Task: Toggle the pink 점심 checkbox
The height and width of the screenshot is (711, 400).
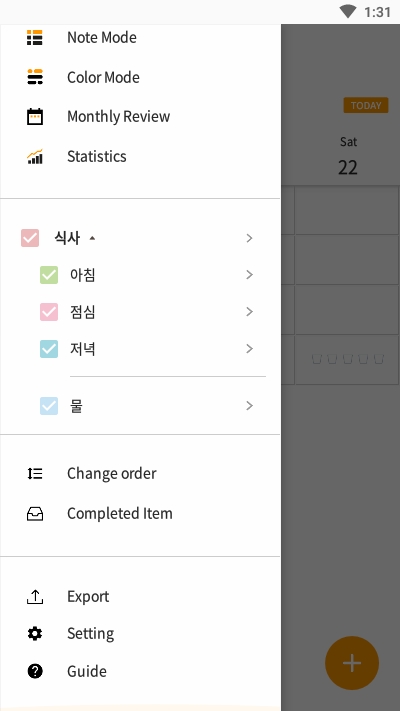Action: point(49,312)
